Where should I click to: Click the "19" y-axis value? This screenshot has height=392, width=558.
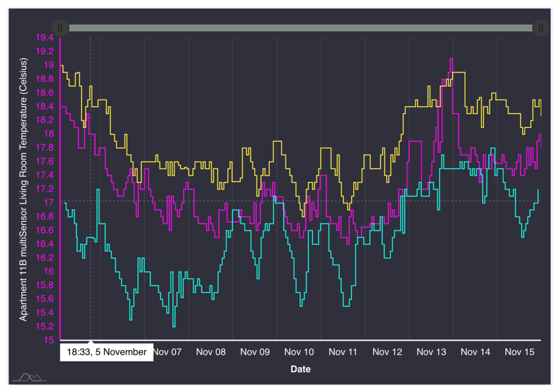pos(49,65)
